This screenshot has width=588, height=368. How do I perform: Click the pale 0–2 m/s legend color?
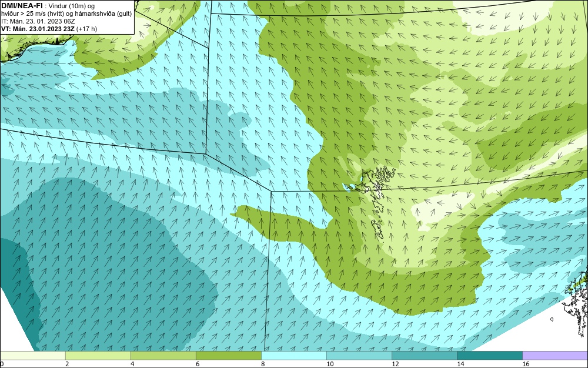(32, 356)
